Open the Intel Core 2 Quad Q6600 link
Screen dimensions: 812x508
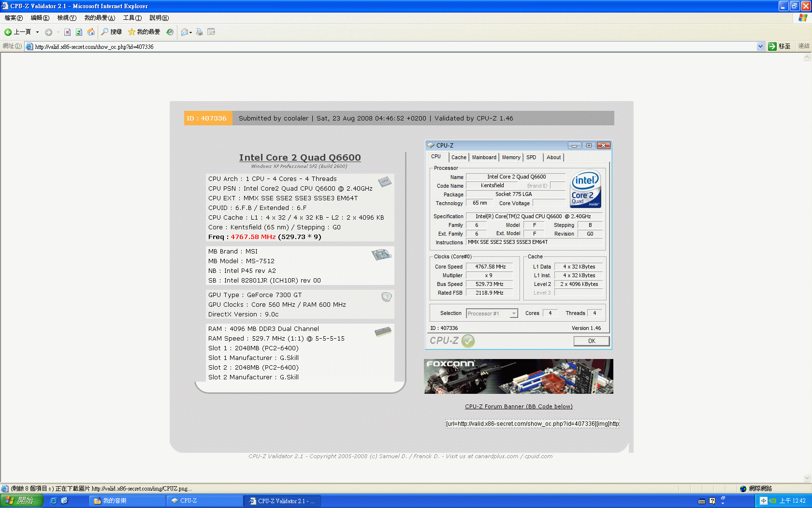click(x=300, y=158)
